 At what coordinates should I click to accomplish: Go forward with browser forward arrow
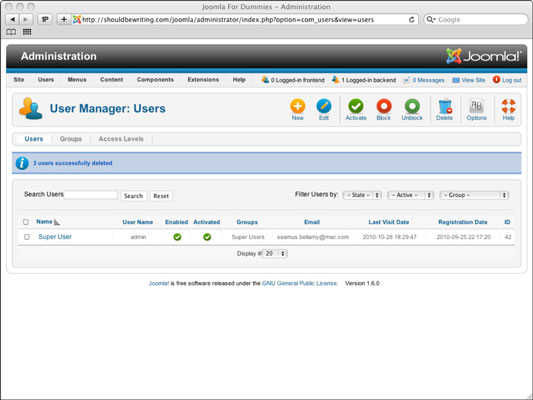[25, 19]
